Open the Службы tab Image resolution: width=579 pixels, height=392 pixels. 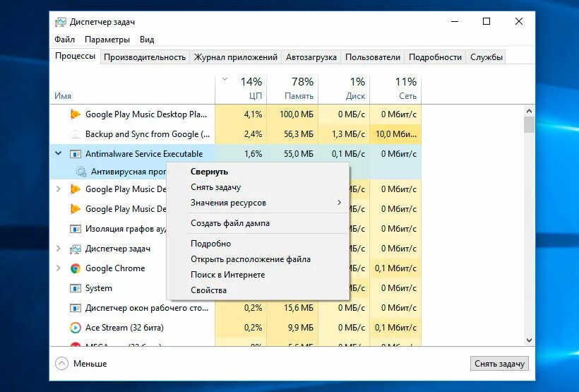coord(487,57)
